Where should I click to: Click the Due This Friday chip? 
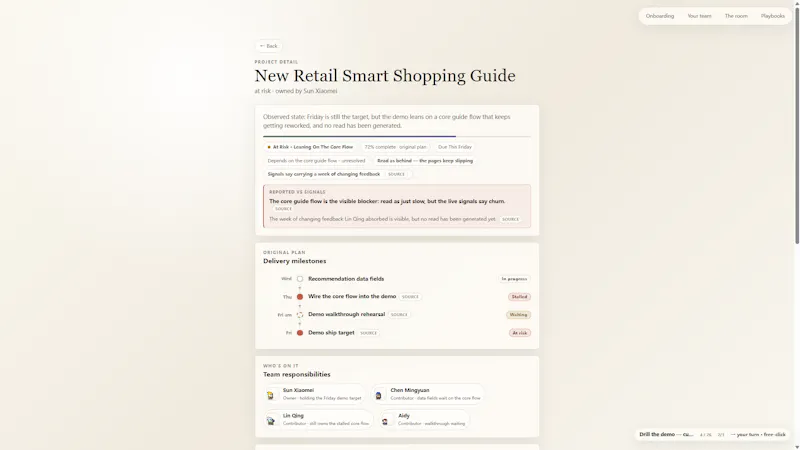455,147
